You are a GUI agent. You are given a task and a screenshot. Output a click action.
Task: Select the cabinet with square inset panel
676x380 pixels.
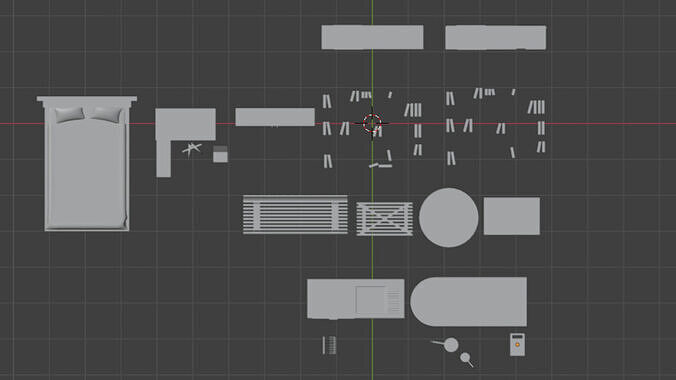click(356, 299)
